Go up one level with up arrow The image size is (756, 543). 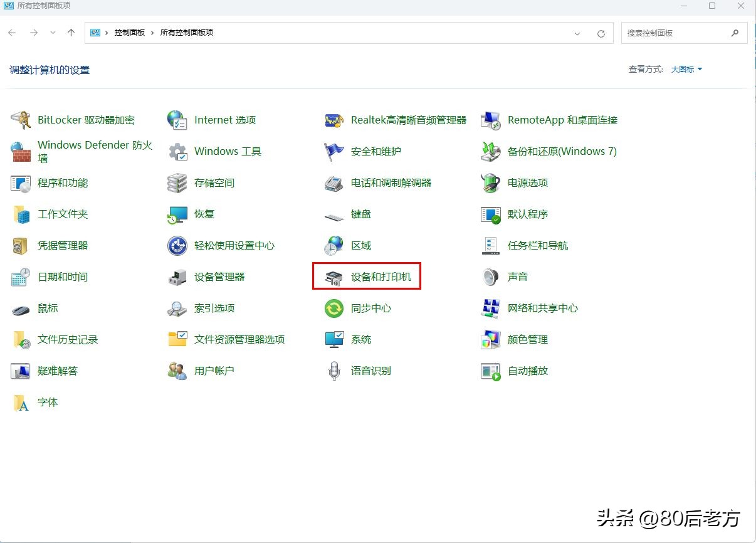71,33
